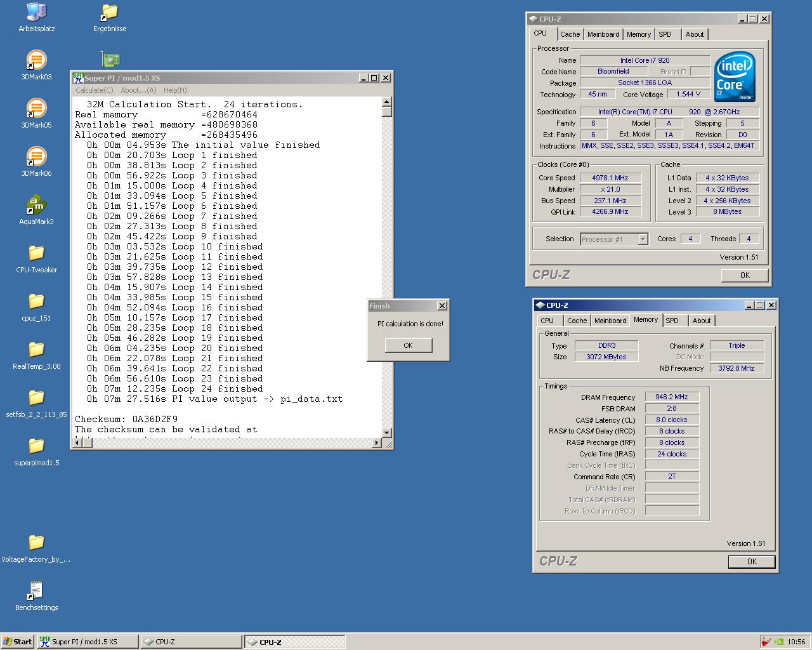Open the Calculate(C) menu in Super PI
This screenshot has width=812, height=650.
pos(95,90)
